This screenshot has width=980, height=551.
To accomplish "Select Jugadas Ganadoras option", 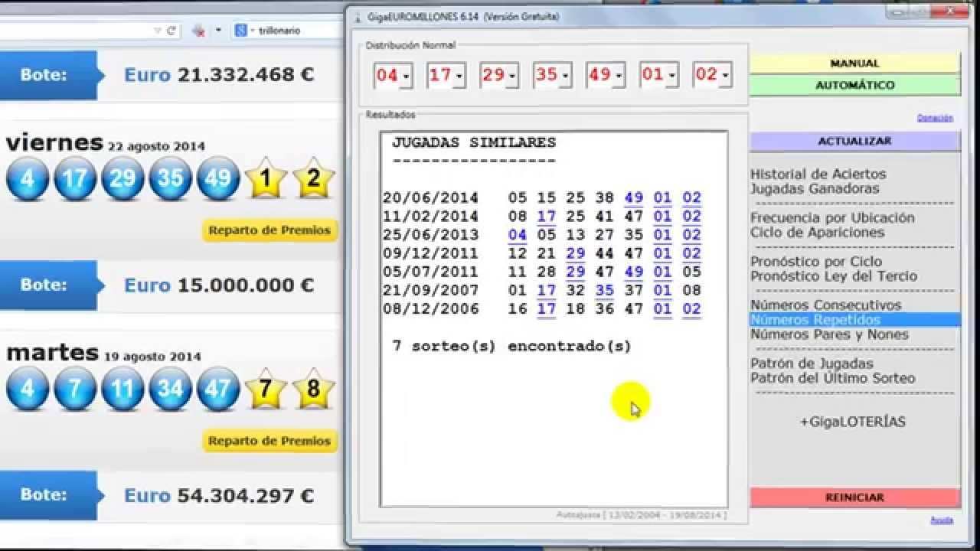I will pyautogui.click(x=815, y=188).
